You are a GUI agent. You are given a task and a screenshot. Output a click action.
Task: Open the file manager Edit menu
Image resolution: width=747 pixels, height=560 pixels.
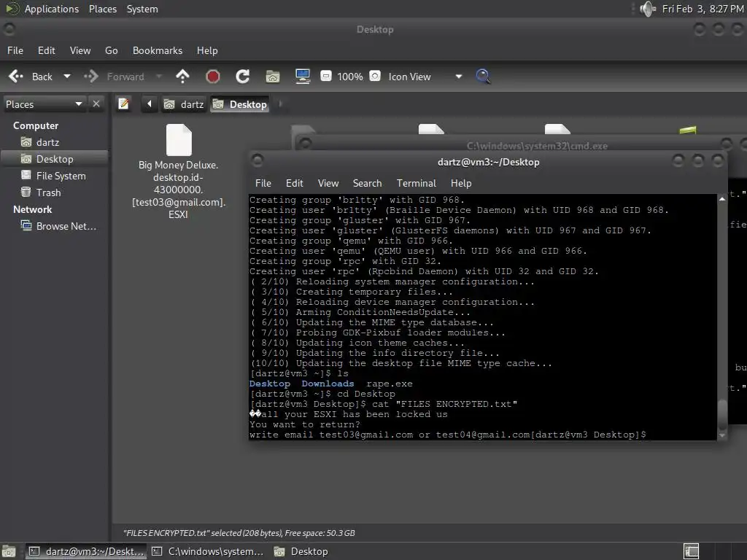click(x=46, y=50)
